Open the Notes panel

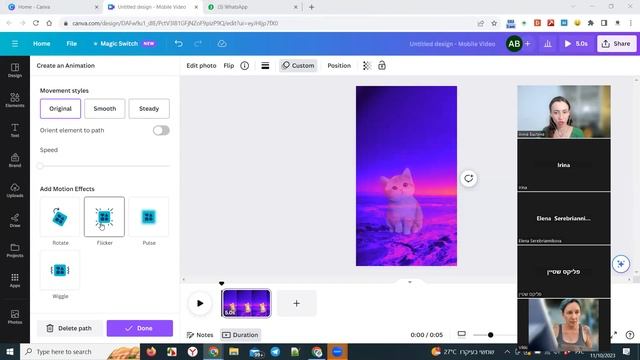point(200,335)
